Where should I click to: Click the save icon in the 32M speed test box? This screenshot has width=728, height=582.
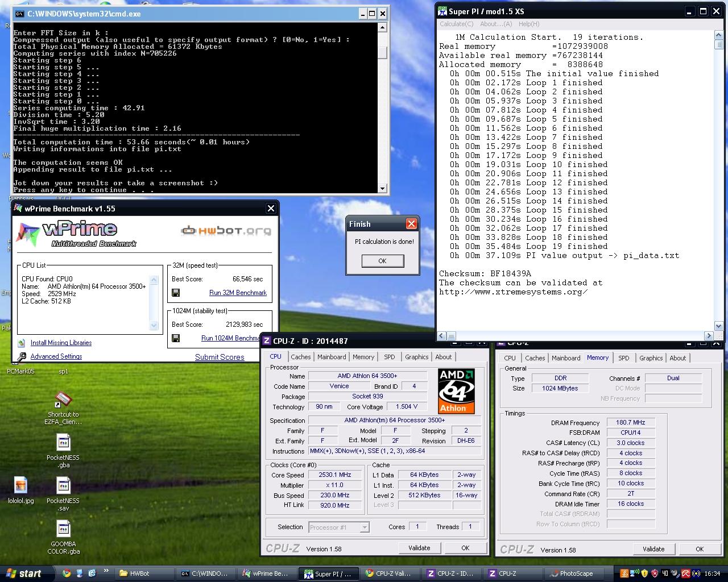pyautogui.click(x=176, y=293)
